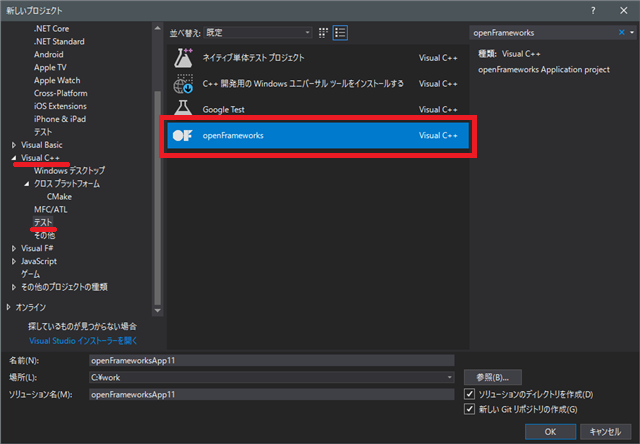Expand the その他のプロジェクトの種類 node
Viewport: 640px width, 444px height.
point(13,287)
